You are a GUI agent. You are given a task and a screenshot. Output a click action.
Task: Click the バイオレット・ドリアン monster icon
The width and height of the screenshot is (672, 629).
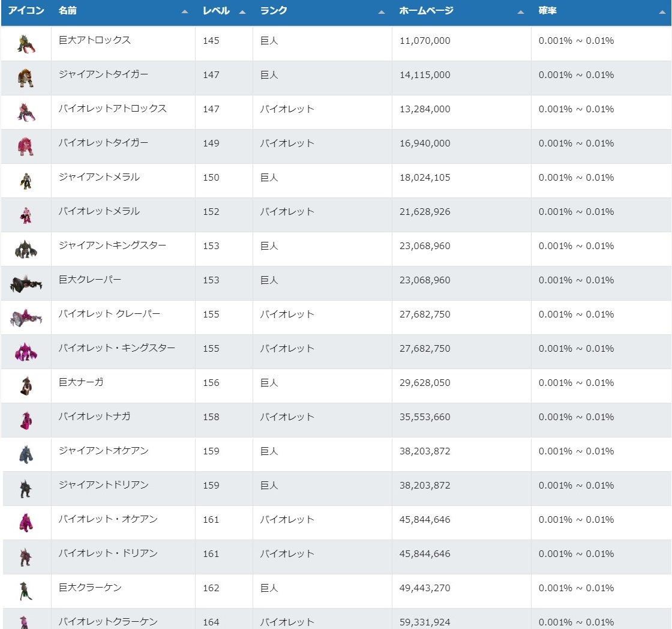click(26, 558)
